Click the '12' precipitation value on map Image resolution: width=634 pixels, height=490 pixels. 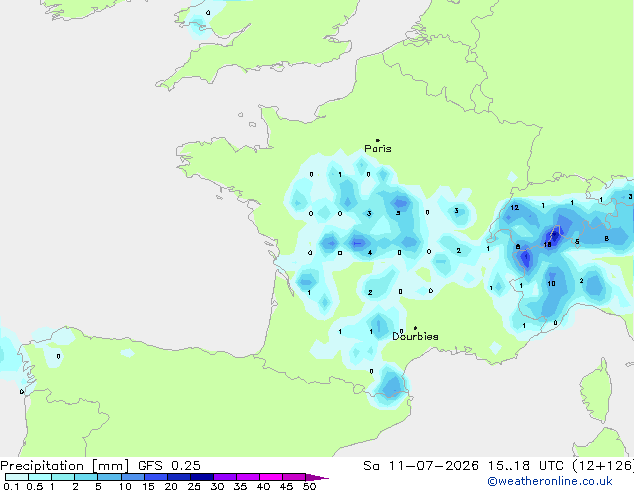pos(514,208)
